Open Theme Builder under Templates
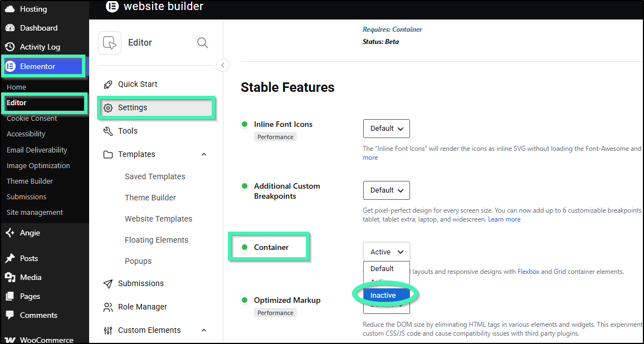Image resolution: width=644 pixels, height=344 pixels. click(x=150, y=198)
